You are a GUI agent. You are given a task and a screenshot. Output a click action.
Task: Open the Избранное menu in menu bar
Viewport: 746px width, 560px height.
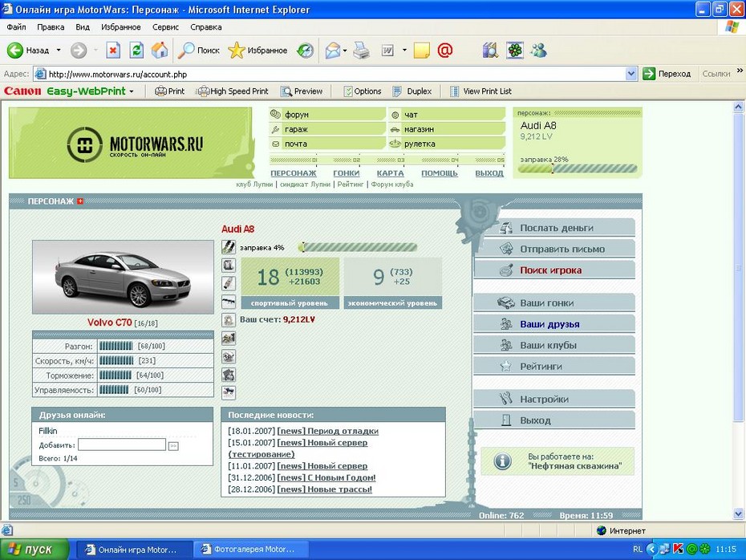[120, 27]
